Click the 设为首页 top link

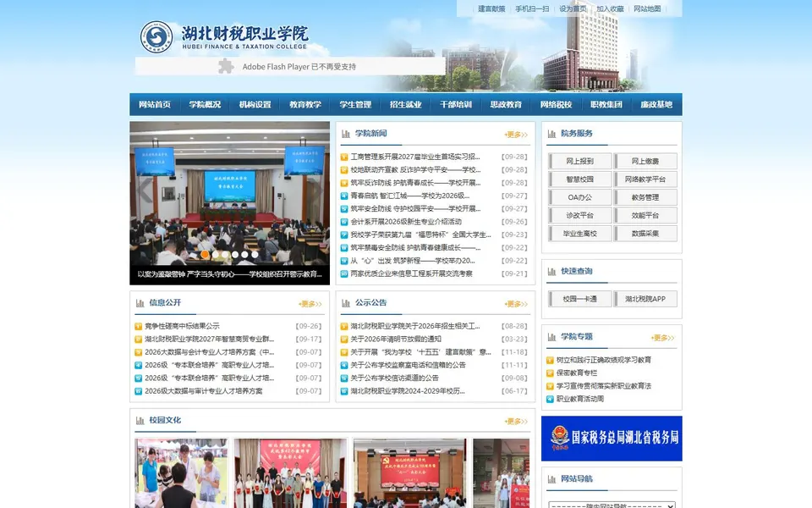(573, 8)
